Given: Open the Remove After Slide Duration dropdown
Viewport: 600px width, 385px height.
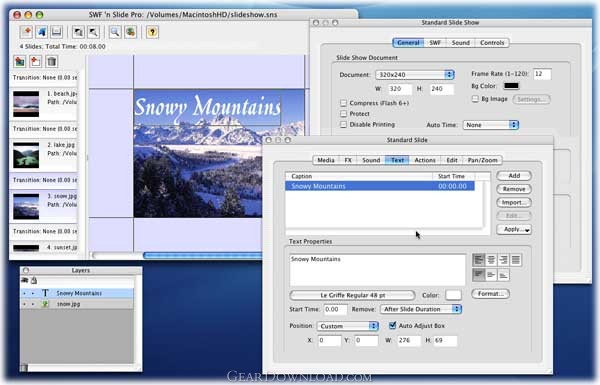Looking at the screenshot, I should click(x=421, y=309).
